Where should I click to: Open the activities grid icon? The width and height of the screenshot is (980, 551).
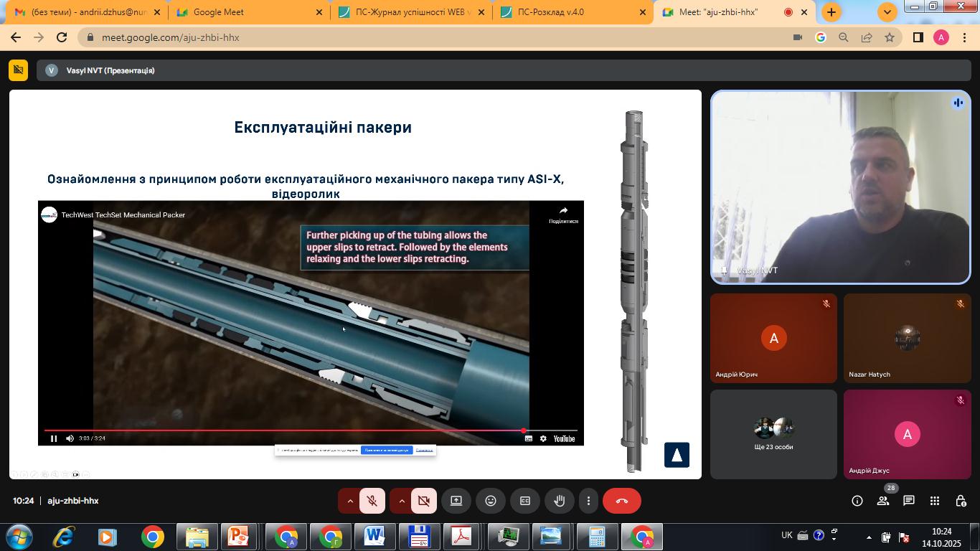935,501
